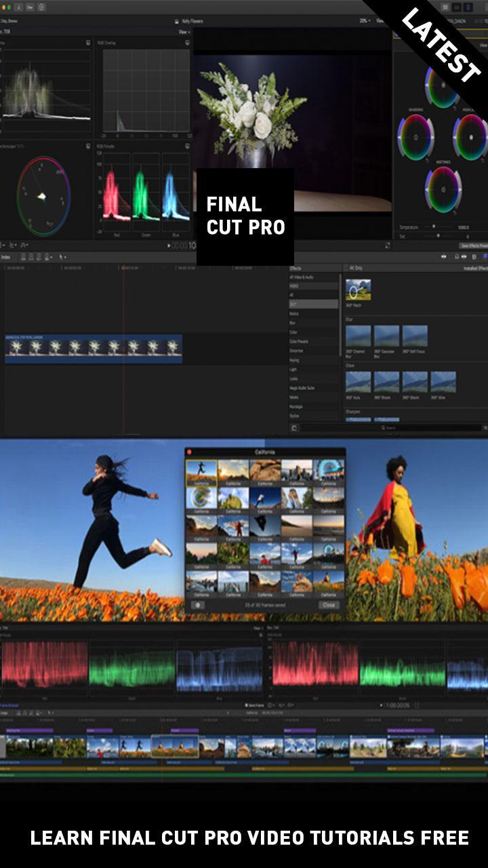Choose the 360° Bloom effect

(x=386, y=382)
